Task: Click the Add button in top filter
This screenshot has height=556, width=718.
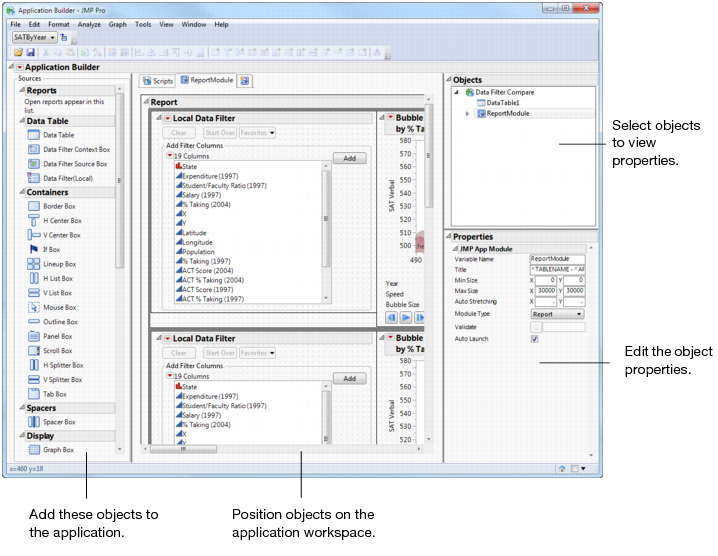Action: click(349, 158)
